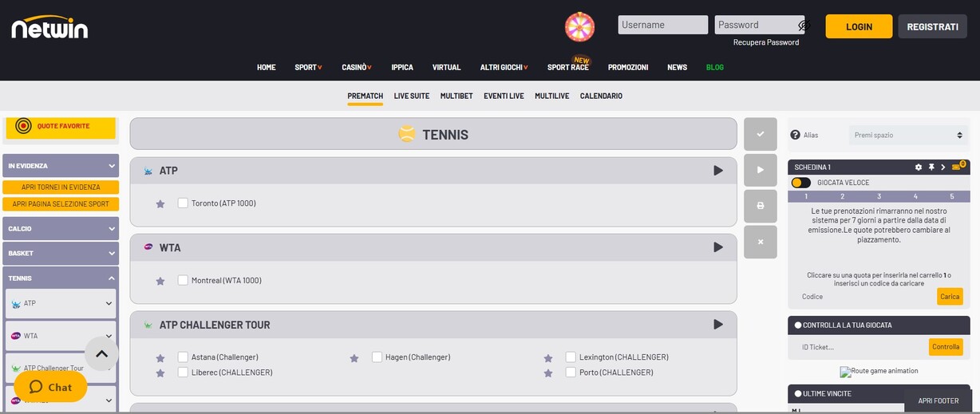Favorite the Liberec (CHALLENGER) star
The width and height of the screenshot is (980, 414).
pyautogui.click(x=160, y=373)
